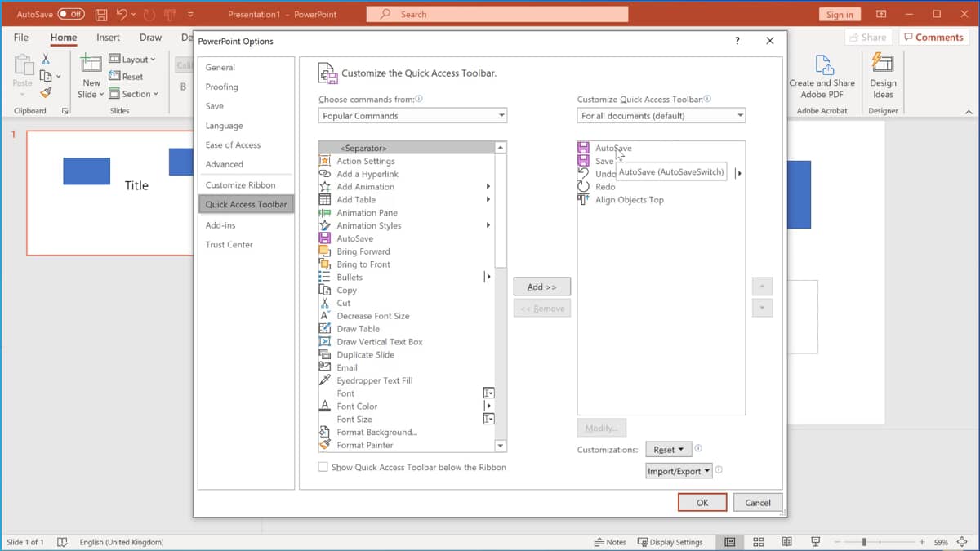Open the File tab
This screenshot has width=980, height=551.
(x=21, y=38)
